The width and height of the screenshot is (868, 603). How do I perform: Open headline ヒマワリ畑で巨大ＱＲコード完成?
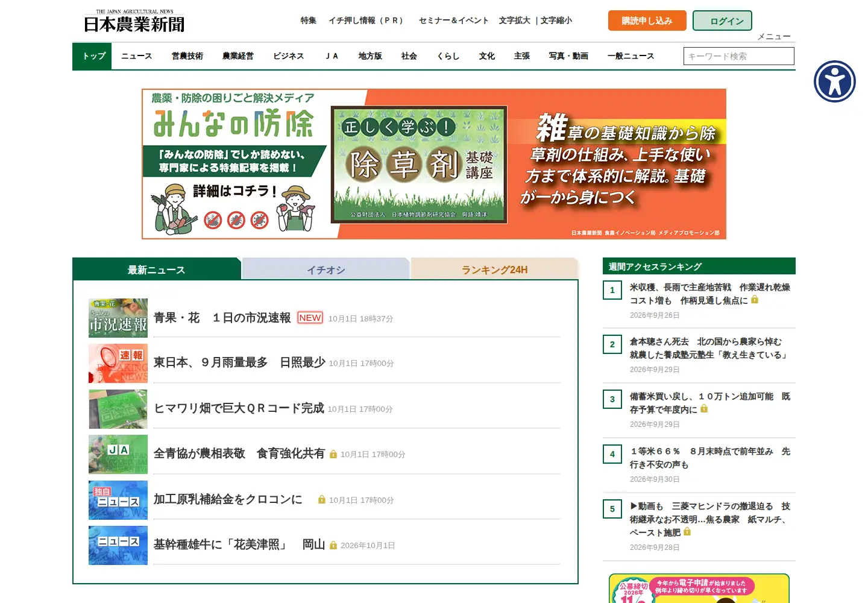click(x=239, y=408)
